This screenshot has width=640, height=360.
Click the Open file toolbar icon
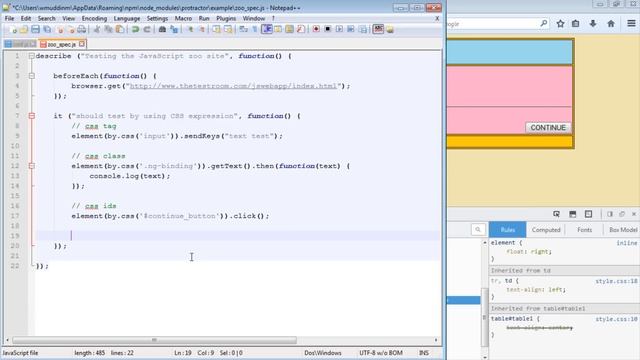click(24, 29)
